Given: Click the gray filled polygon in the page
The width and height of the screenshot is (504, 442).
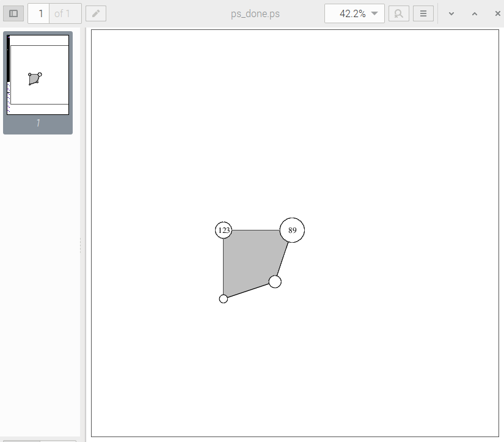Looking at the screenshot, I should click(x=250, y=260).
